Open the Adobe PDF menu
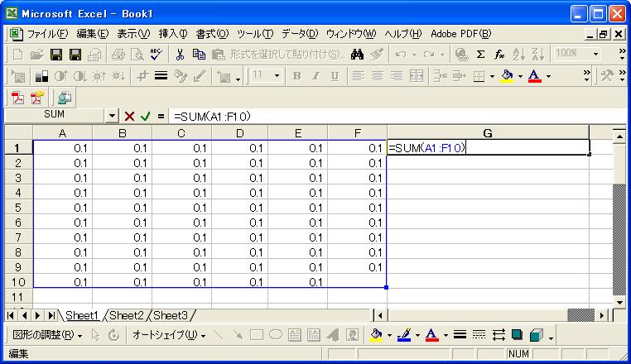 [x=461, y=34]
